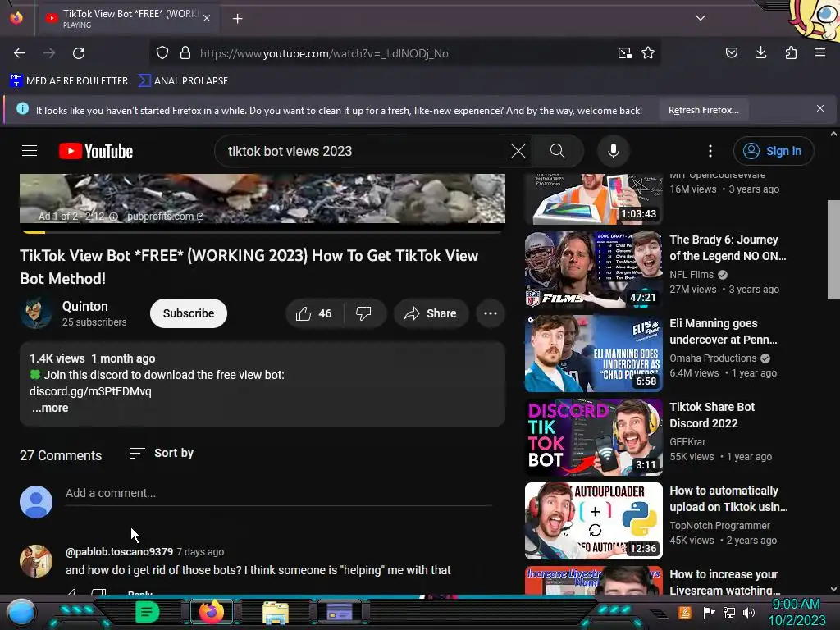Click Refresh Firefox... button
The width and height of the screenshot is (840, 630).
703,110
